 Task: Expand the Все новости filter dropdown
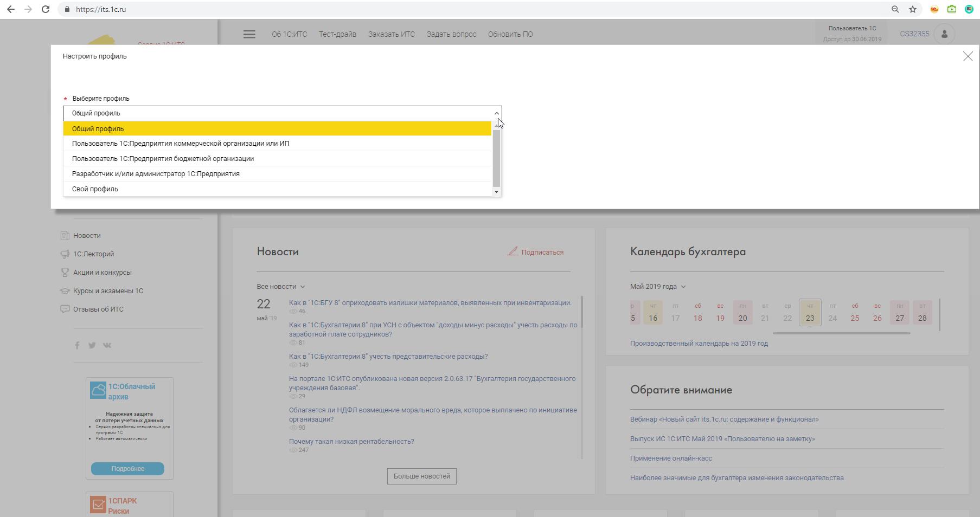point(281,287)
